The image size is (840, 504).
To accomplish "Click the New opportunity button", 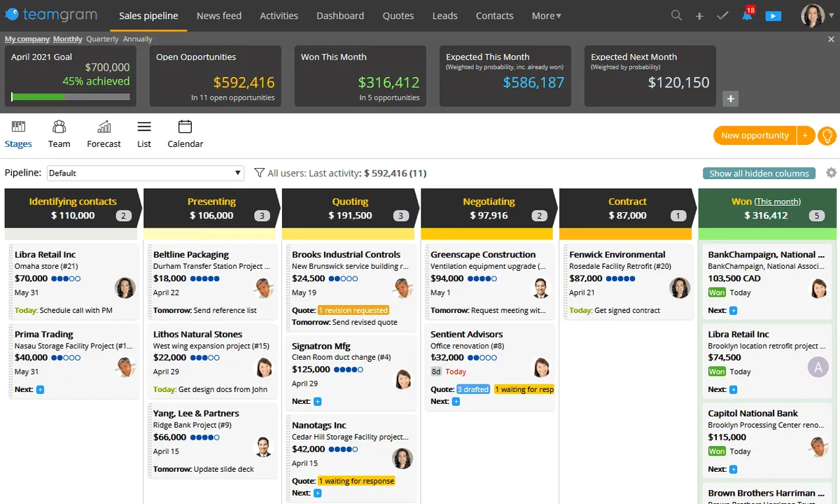I will (755, 136).
